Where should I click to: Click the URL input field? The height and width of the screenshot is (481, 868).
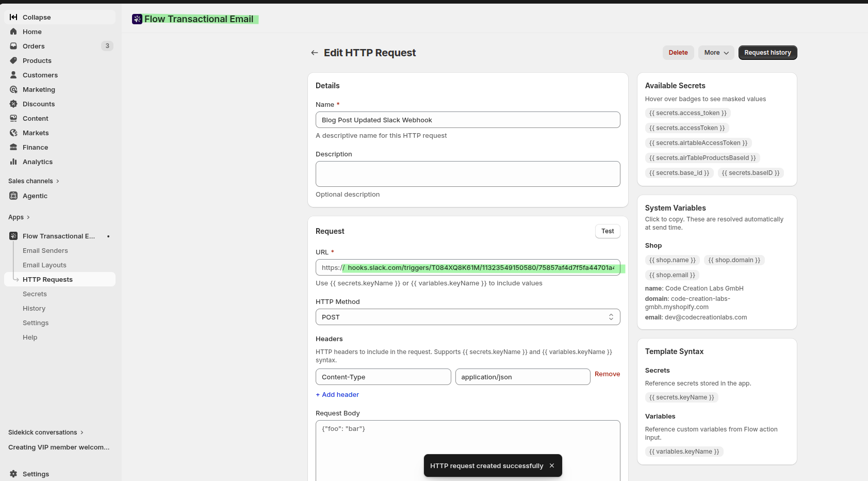pyautogui.click(x=468, y=267)
